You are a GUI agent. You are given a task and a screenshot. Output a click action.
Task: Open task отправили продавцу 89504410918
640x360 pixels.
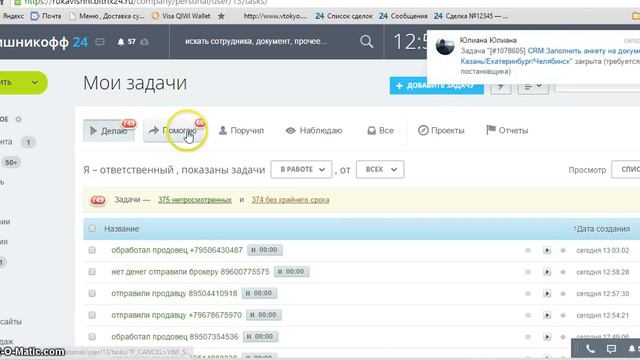174,293
